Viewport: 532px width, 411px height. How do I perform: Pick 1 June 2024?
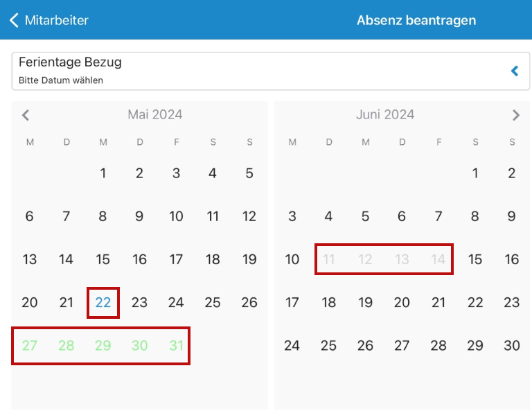475,173
